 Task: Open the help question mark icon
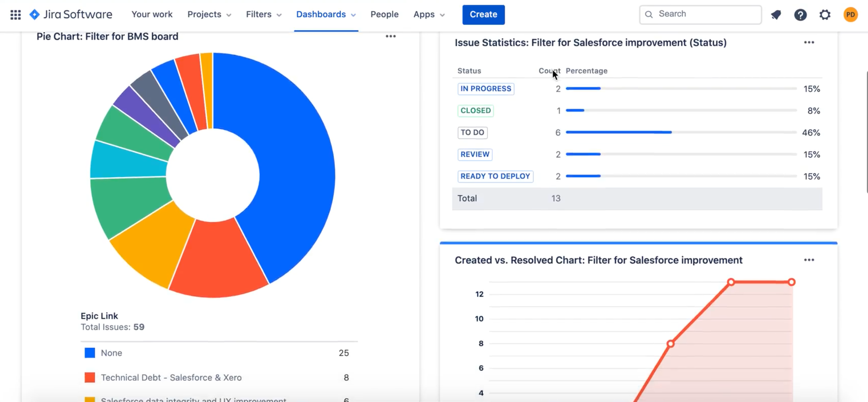tap(800, 14)
